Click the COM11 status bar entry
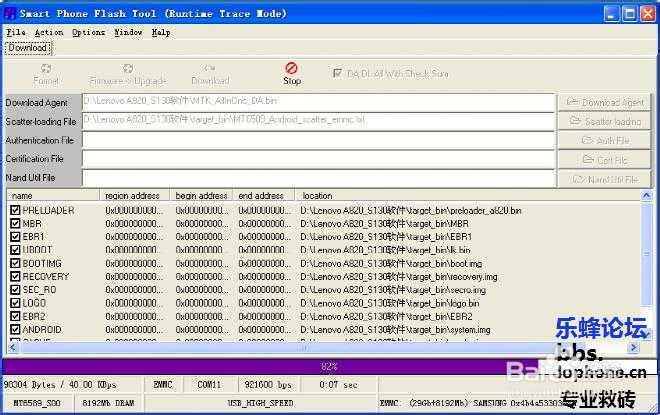Image resolution: width=660 pixels, height=415 pixels. [x=209, y=385]
